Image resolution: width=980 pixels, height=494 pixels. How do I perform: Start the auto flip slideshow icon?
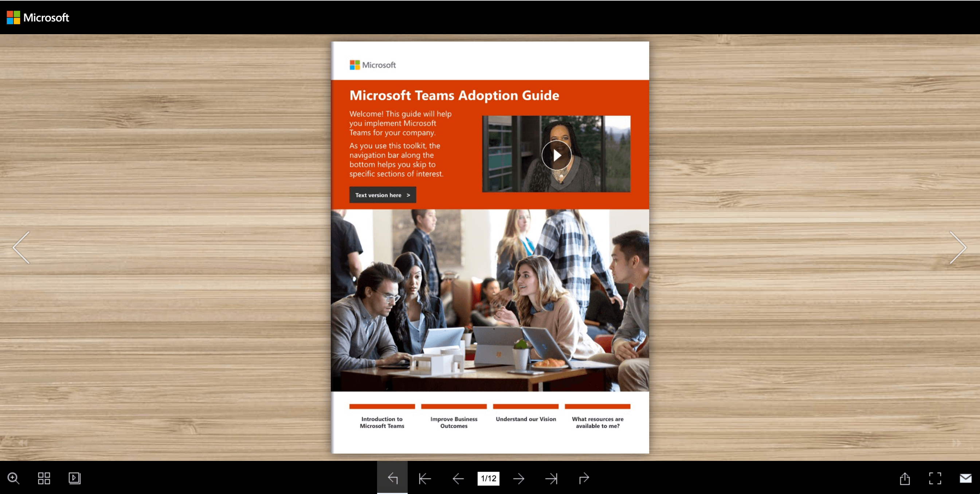pos(75,478)
